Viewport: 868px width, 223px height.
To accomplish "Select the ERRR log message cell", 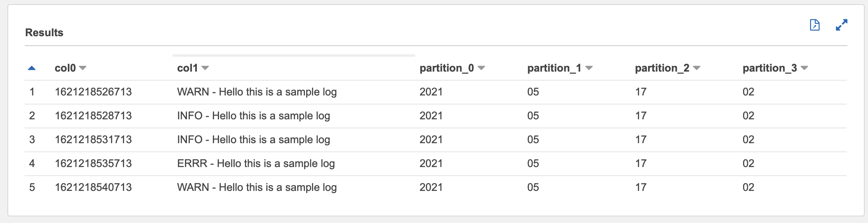I will [x=256, y=163].
